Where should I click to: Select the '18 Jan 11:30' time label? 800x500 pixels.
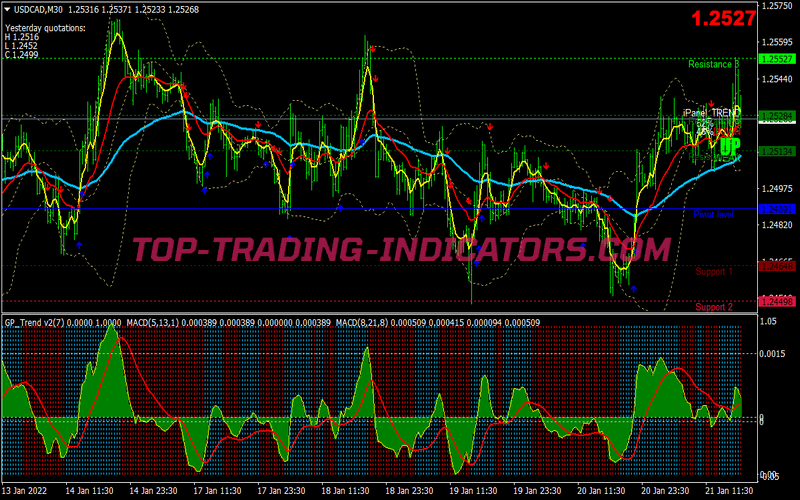coord(345,491)
